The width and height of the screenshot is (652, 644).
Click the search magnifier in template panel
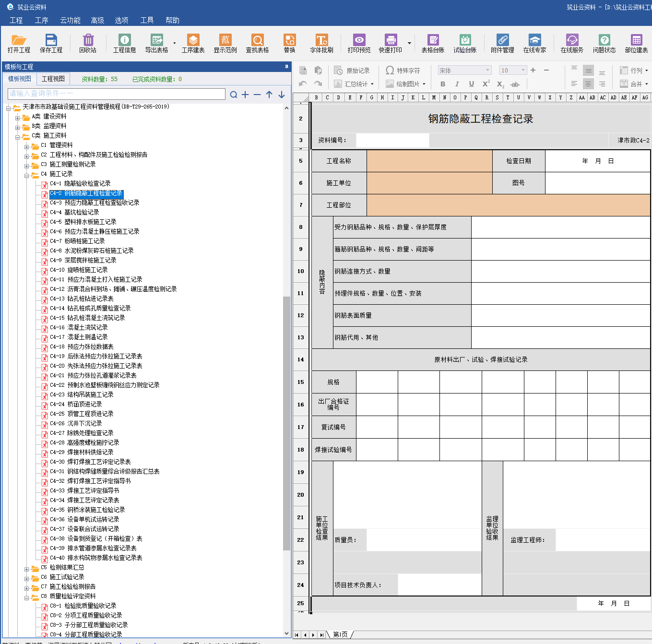pyautogui.click(x=234, y=95)
